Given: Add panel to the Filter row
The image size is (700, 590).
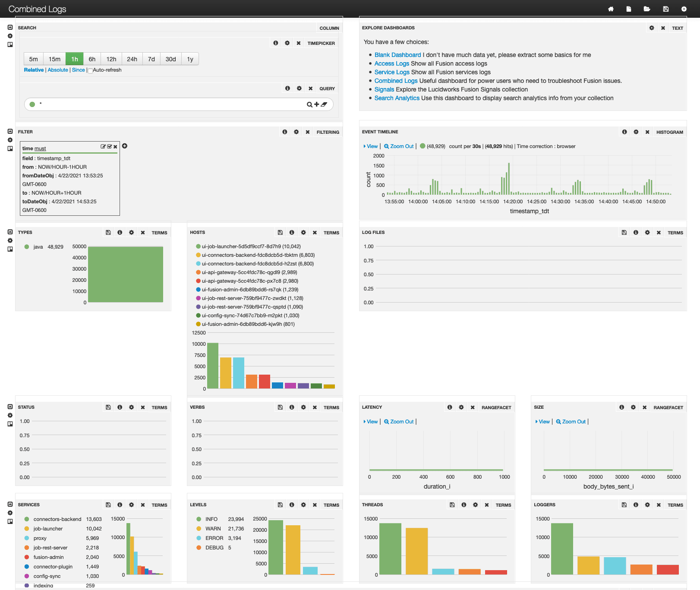Looking at the screenshot, I should (10, 148).
